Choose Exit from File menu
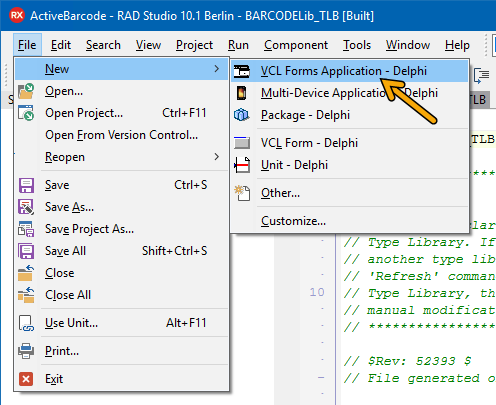The width and height of the screenshot is (496, 405). coord(121,379)
